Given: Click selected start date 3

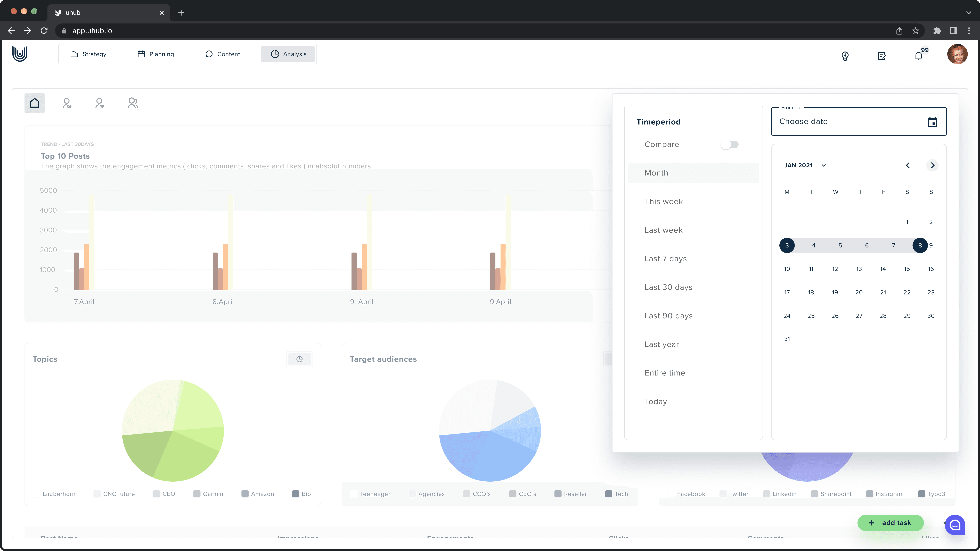Looking at the screenshot, I should point(787,245).
